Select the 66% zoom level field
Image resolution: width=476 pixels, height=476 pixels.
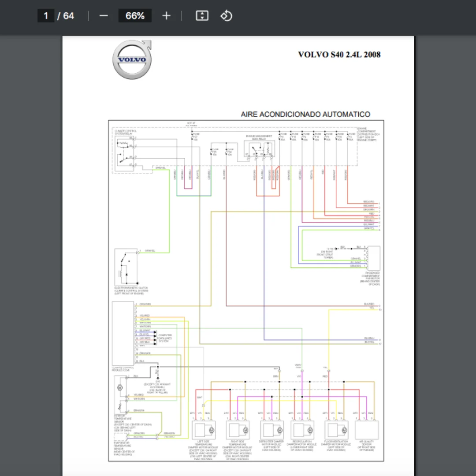coord(135,16)
